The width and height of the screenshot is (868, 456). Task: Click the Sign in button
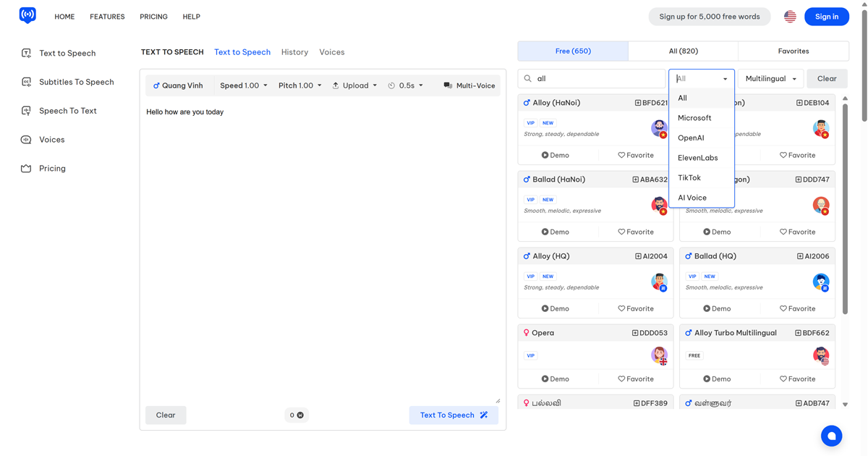pyautogui.click(x=827, y=17)
